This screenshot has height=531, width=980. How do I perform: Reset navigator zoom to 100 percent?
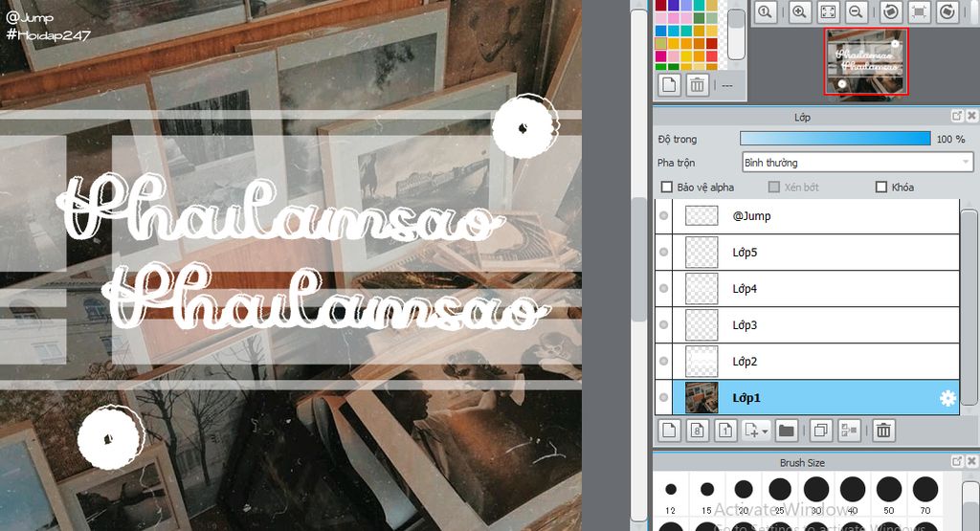point(766,11)
